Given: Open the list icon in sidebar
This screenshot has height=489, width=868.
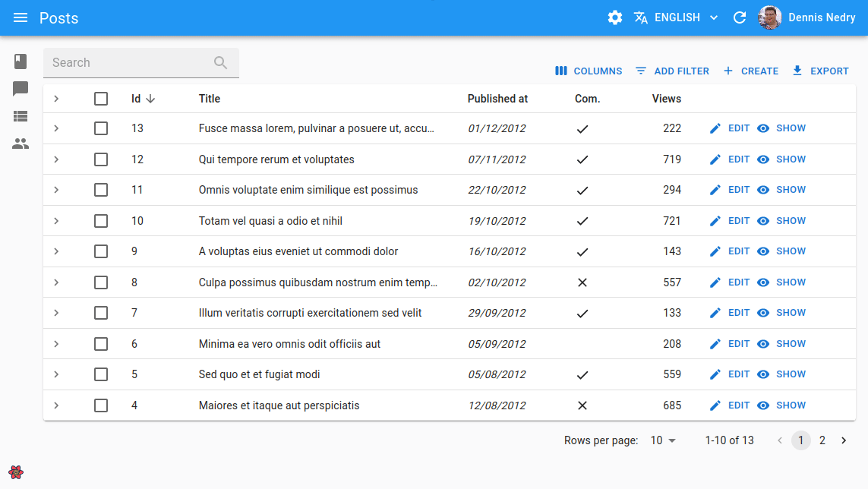Looking at the screenshot, I should click(x=21, y=116).
